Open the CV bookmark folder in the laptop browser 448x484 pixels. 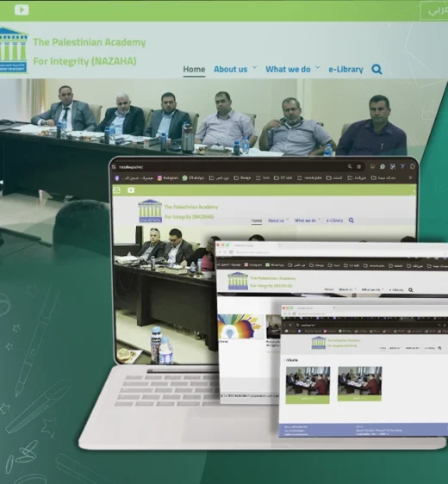[283, 178]
